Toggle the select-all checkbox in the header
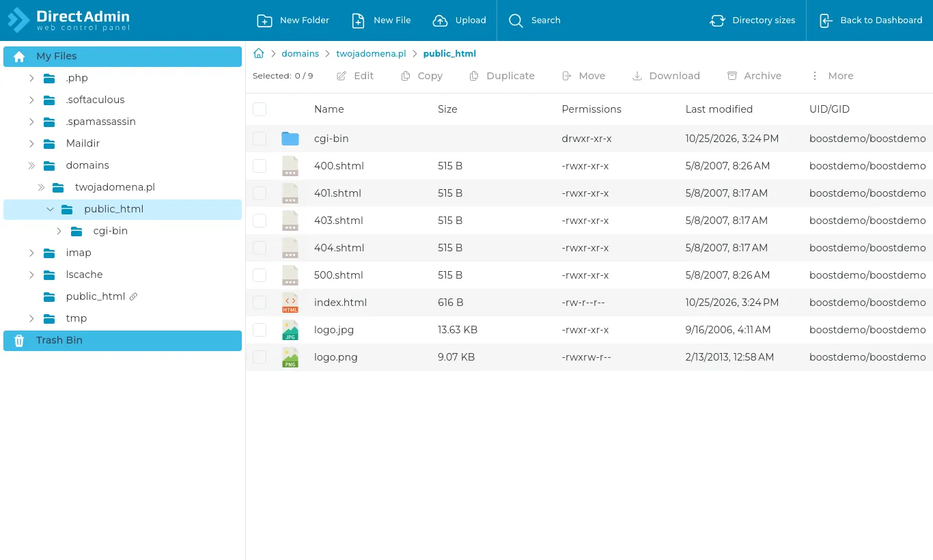This screenshot has width=933, height=560. pos(260,109)
